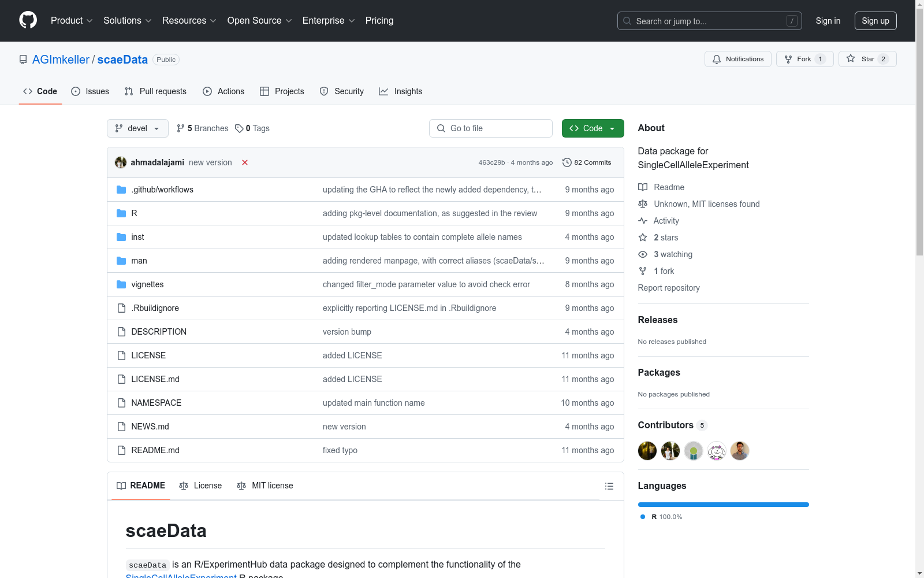Open the LICENSE.md file

coord(155,379)
